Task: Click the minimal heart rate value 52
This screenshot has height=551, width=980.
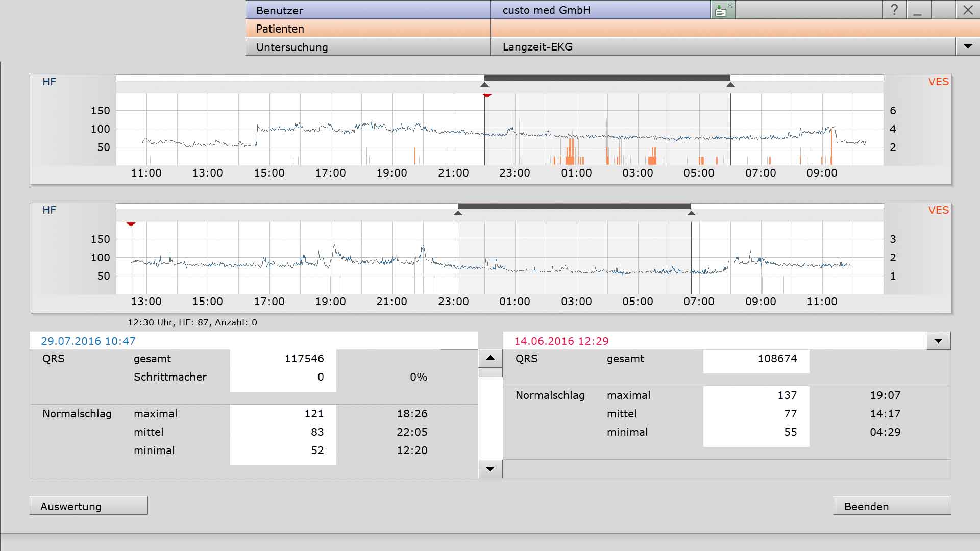Action: tap(317, 450)
